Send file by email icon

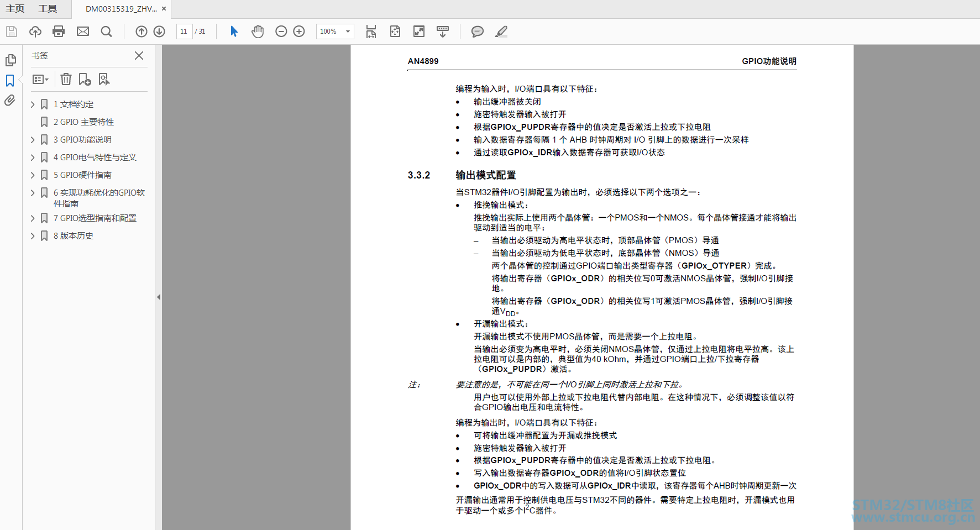click(x=83, y=32)
